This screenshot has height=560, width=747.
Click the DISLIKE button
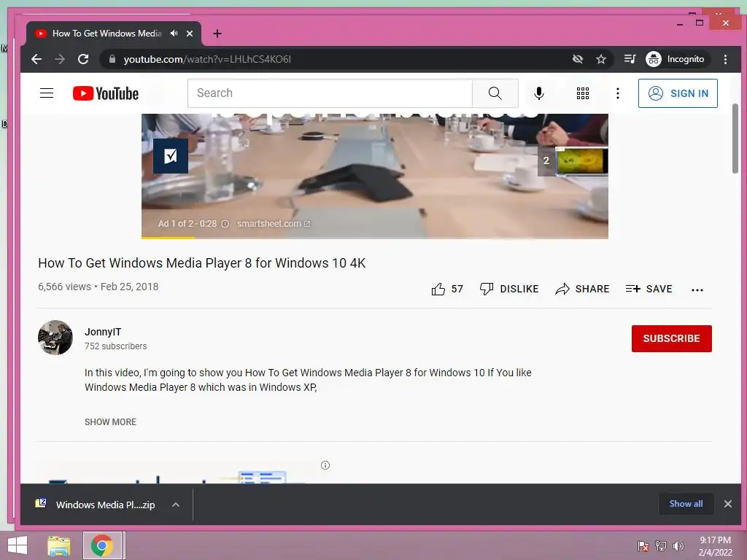tap(509, 289)
